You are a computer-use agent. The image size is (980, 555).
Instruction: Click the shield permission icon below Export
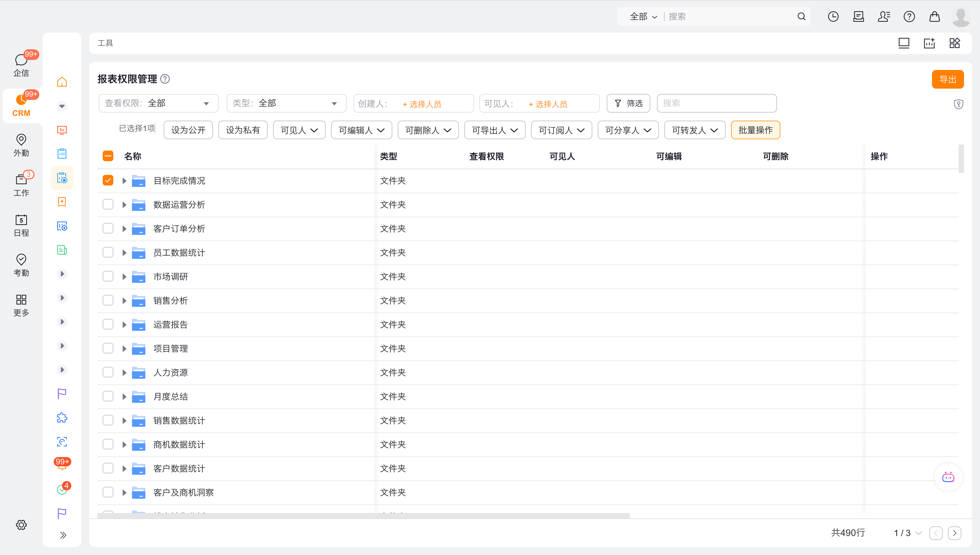[958, 104]
